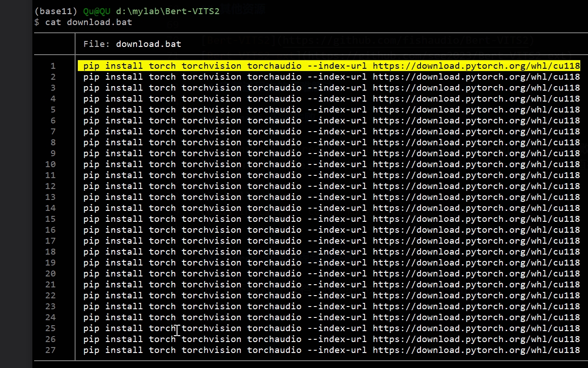
Task: Click line number 14 in the gutter
Action: [x=50, y=208]
